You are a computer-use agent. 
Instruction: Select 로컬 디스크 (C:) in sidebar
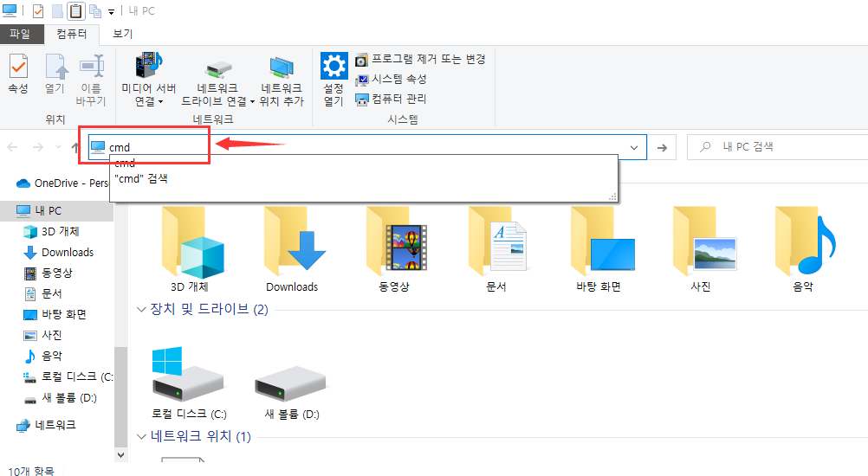tap(68, 376)
